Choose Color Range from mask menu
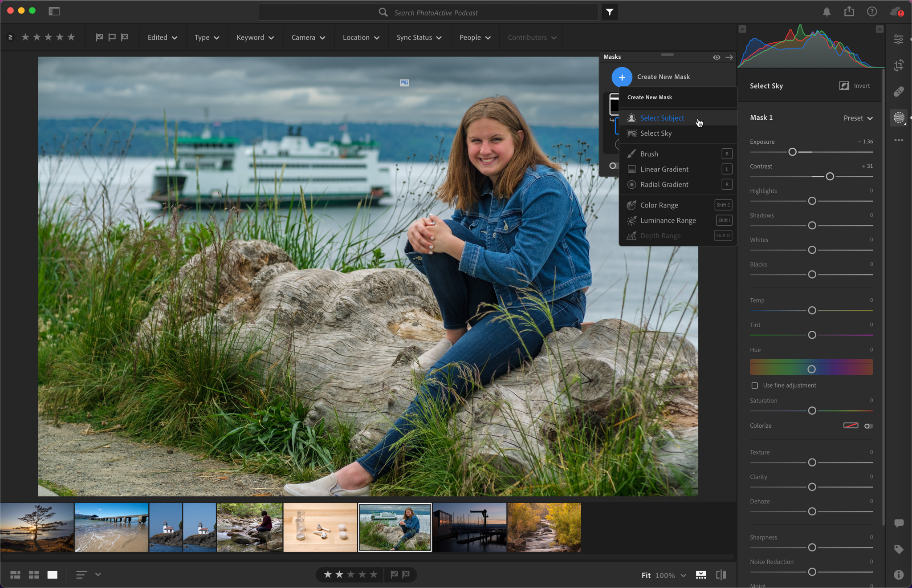 (x=678, y=205)
